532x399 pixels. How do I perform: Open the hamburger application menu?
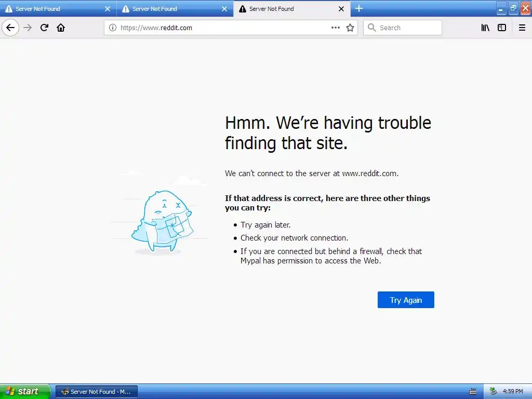point(522,28)
